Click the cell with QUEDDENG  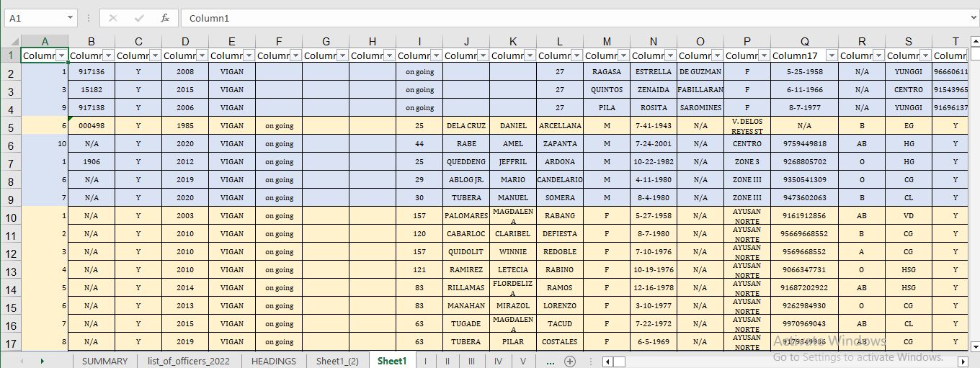(x=466, y=162)
